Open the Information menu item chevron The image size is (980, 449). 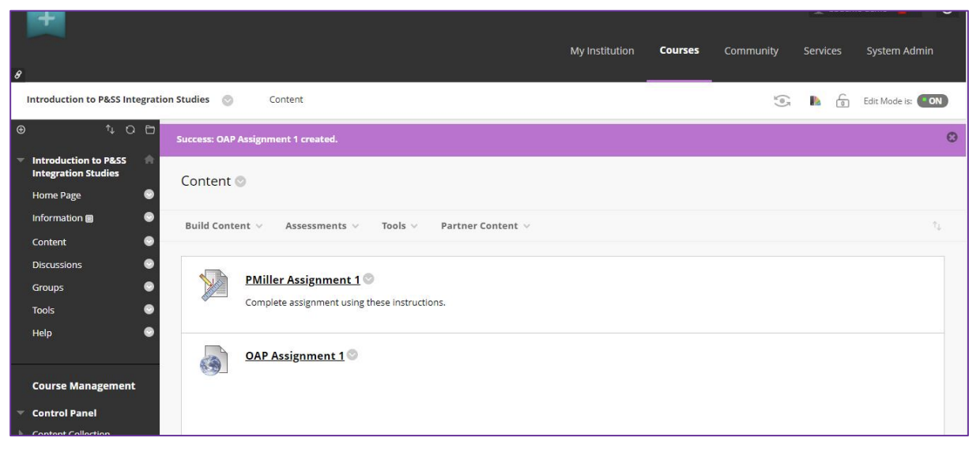pyautogui.click(x=149, y=218)
